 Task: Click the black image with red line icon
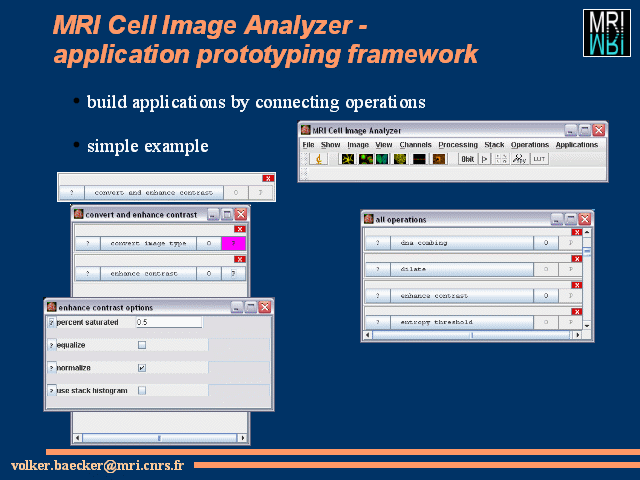[x=419, y=159]
